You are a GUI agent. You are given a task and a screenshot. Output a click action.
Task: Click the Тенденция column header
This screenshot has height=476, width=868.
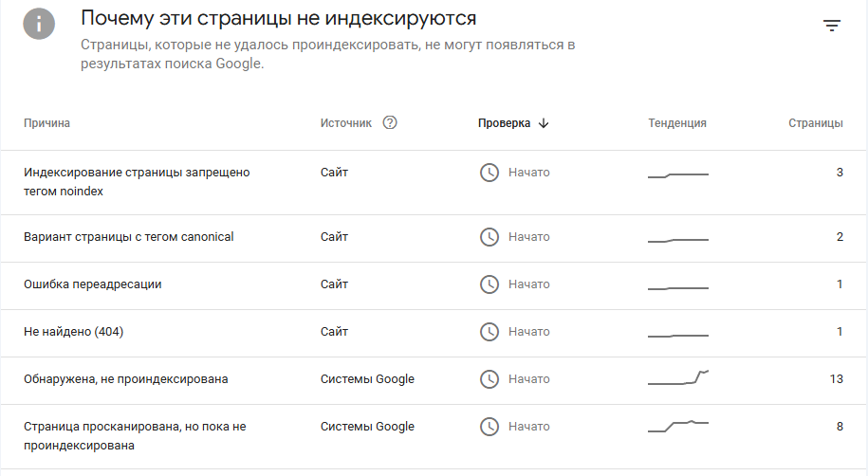point(677,123)
